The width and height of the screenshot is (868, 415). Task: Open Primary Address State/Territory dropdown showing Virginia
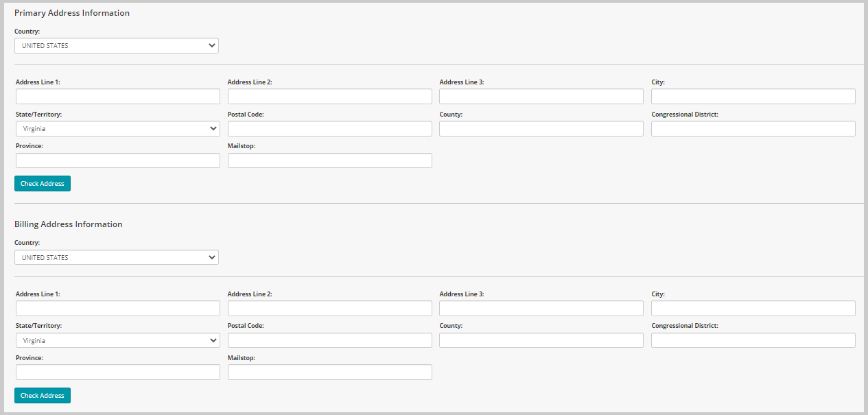tap(118, 128)
